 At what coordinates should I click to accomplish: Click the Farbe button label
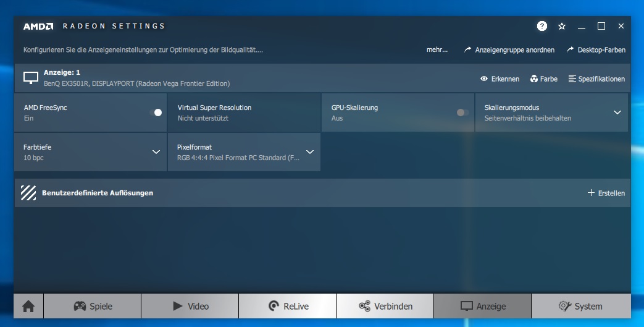549,79
